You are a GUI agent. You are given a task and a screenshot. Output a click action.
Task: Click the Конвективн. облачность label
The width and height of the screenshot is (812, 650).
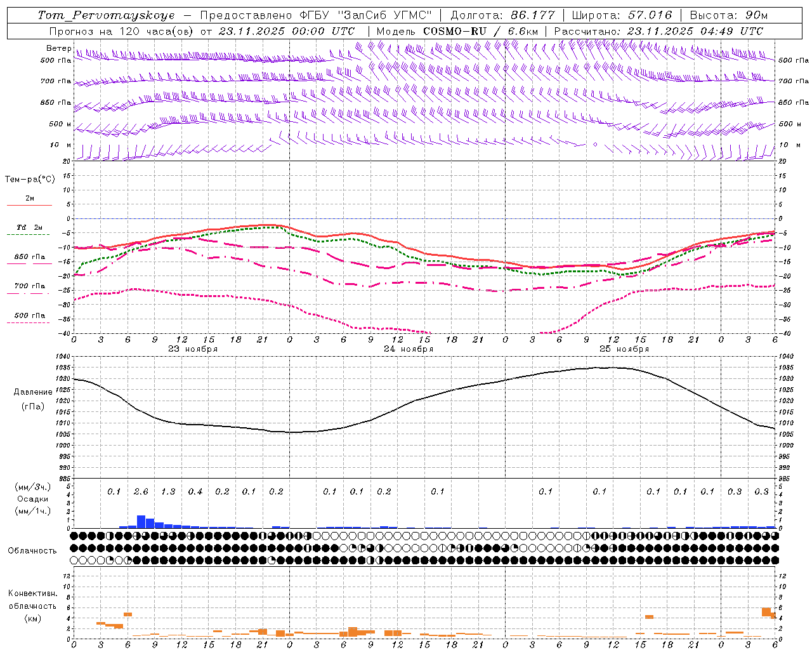[33, 600]
